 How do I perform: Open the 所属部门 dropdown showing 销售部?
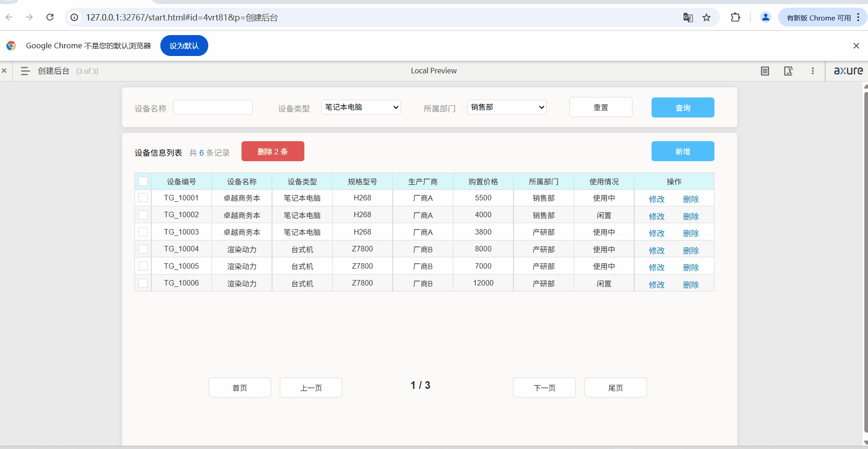coord(506,107)
